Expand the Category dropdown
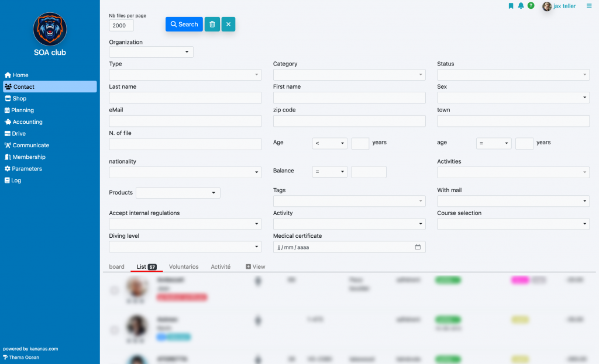Screen dimensions: 599x364 [349, 75]
